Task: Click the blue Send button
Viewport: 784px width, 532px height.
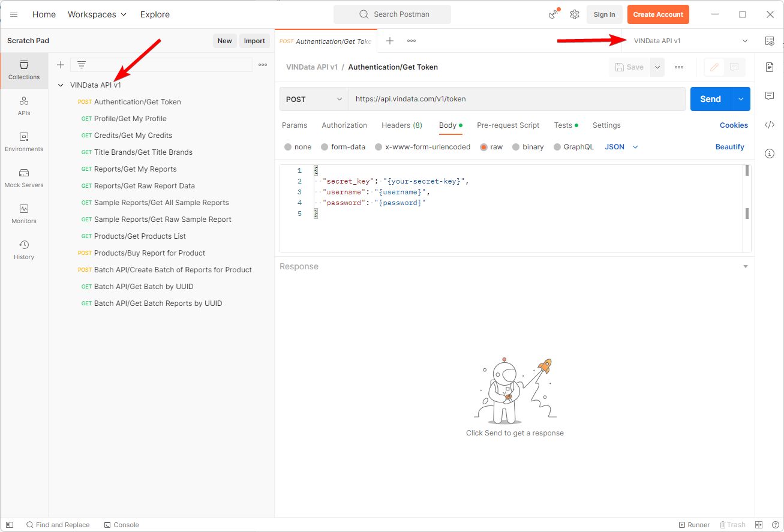Action: click(711, 99)
